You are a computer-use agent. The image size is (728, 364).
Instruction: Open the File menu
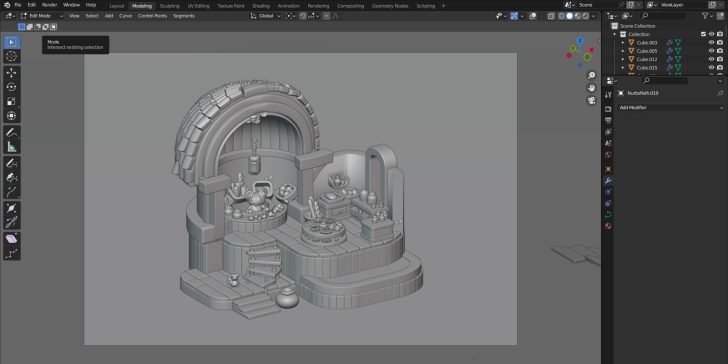[x=18, y=5]
